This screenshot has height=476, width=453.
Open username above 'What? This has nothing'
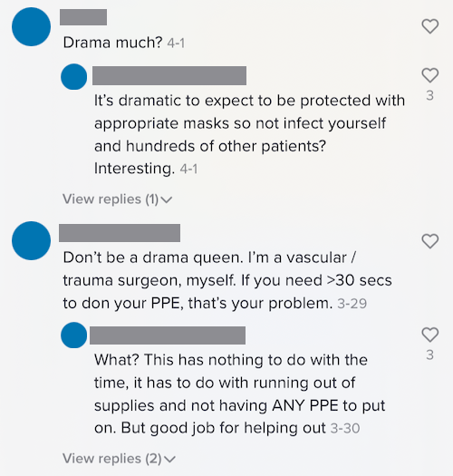168,335
